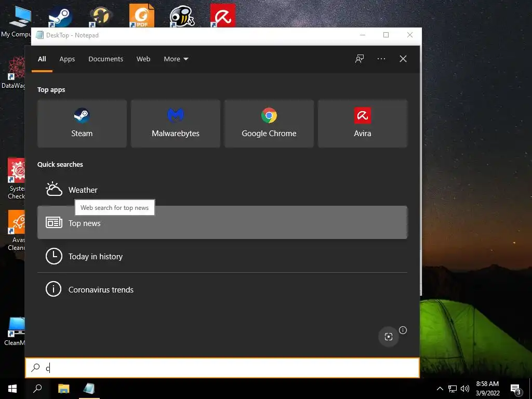This screenshot has height=399, width=532.
Task: Open the clock showing 8:58 AM
Action: 487,389
